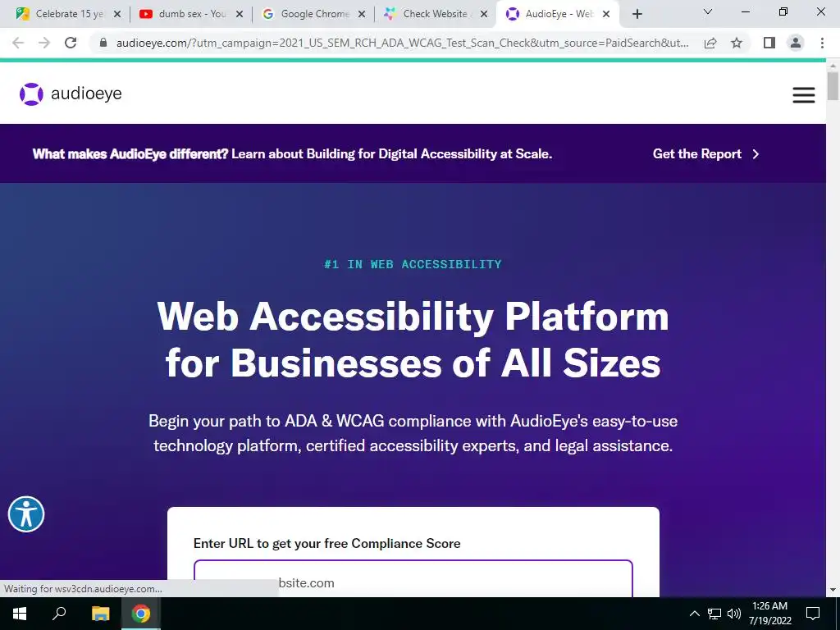This screenshot has width=840, height=630.
Task: Open Windows notification center
Action: [x=813, y=614]
